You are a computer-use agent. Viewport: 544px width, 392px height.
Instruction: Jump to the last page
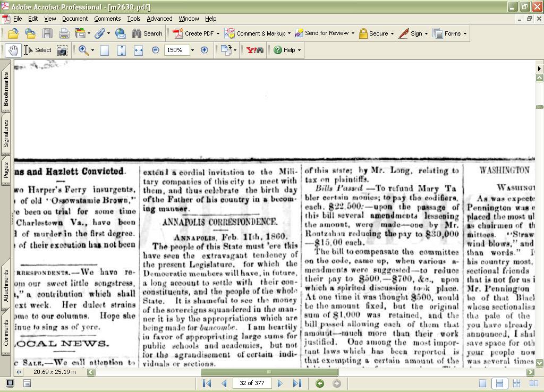click(x=297, y=384)
